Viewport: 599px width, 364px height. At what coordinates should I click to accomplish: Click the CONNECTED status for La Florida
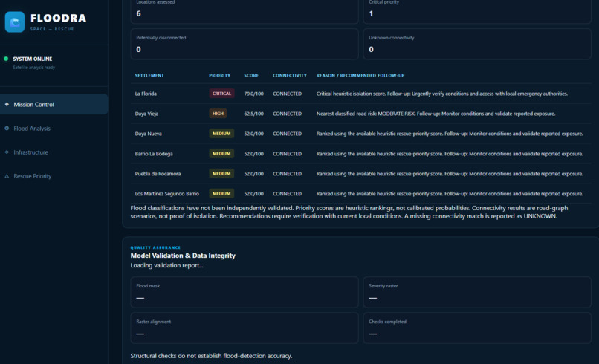[288, 94]
